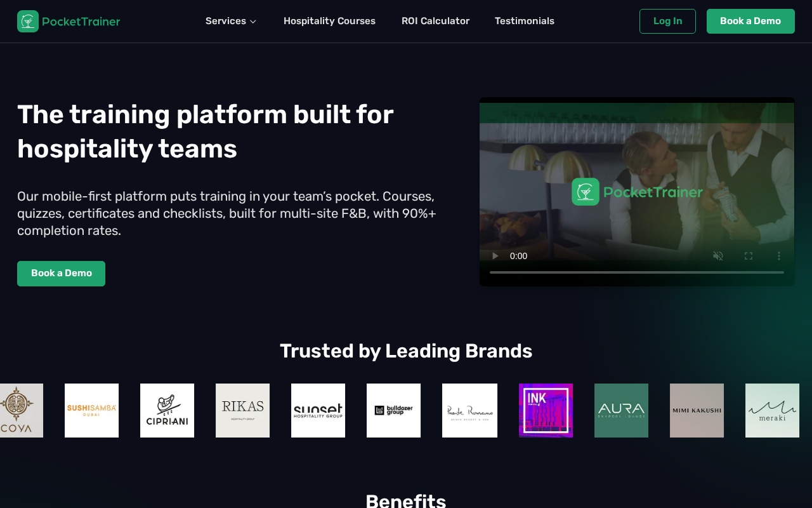The width and height of the screenshot is (812, 508).
Task: Click the PocketTrainer cocktail logo icon
Action: pos(28,21)
